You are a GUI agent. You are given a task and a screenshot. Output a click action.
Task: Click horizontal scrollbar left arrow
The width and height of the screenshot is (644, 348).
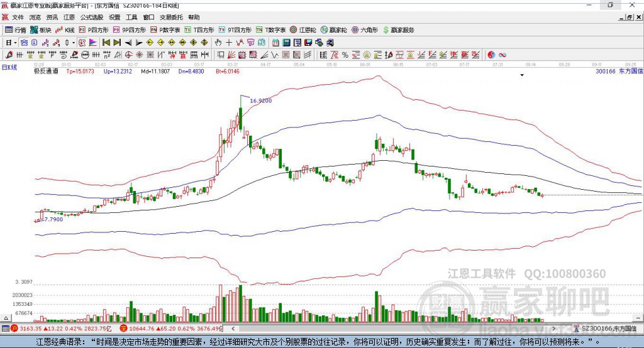233,329
